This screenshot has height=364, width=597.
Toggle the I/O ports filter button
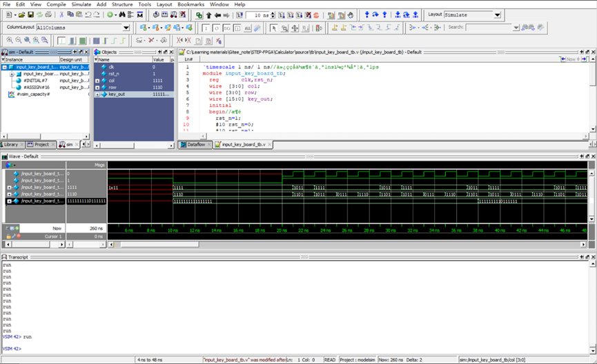pyautogui.click(x=226, y=28)
